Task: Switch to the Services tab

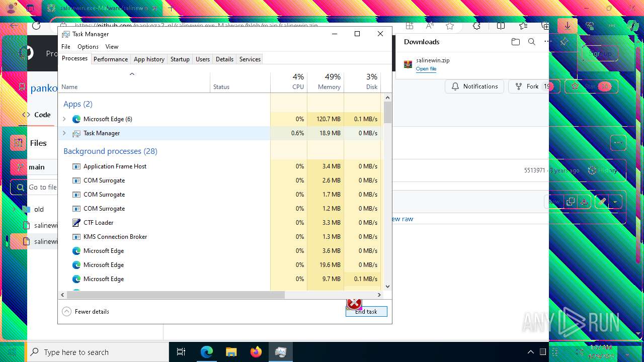Action: 250,59
